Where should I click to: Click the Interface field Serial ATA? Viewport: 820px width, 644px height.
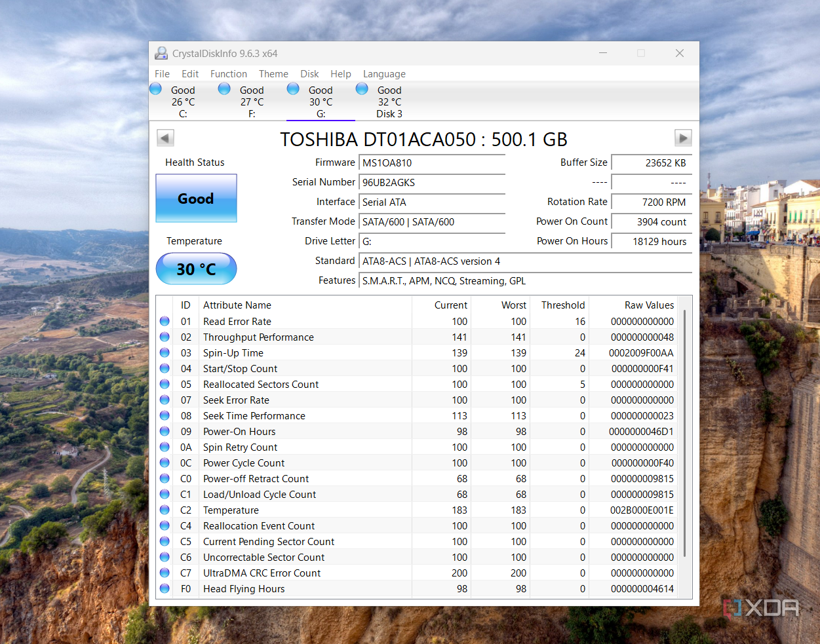point(433,202)
